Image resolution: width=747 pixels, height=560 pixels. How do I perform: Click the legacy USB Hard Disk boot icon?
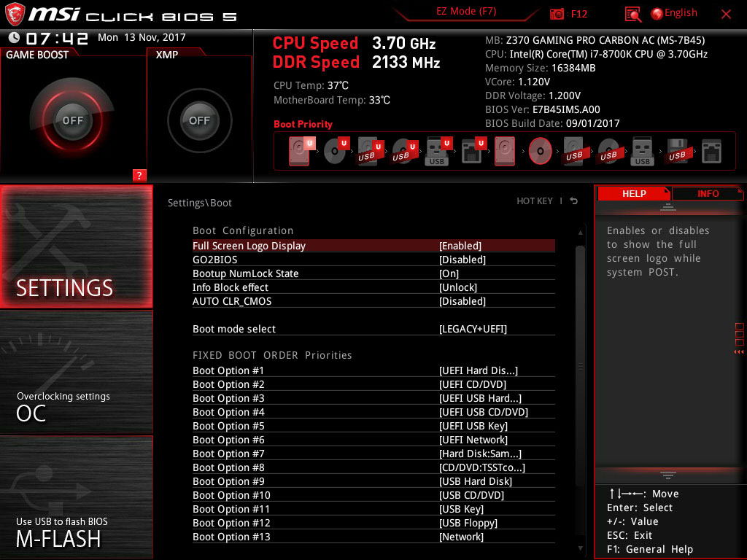574,151
